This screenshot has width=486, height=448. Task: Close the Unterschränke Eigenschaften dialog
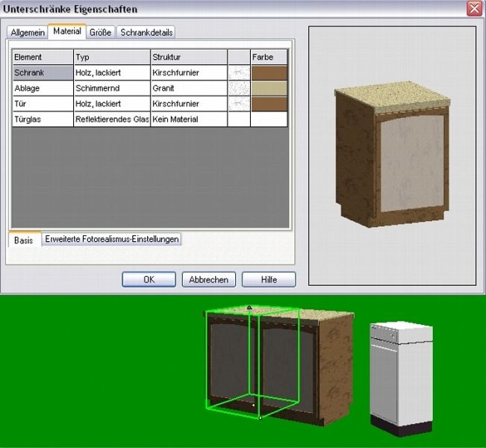click(474, 9)
